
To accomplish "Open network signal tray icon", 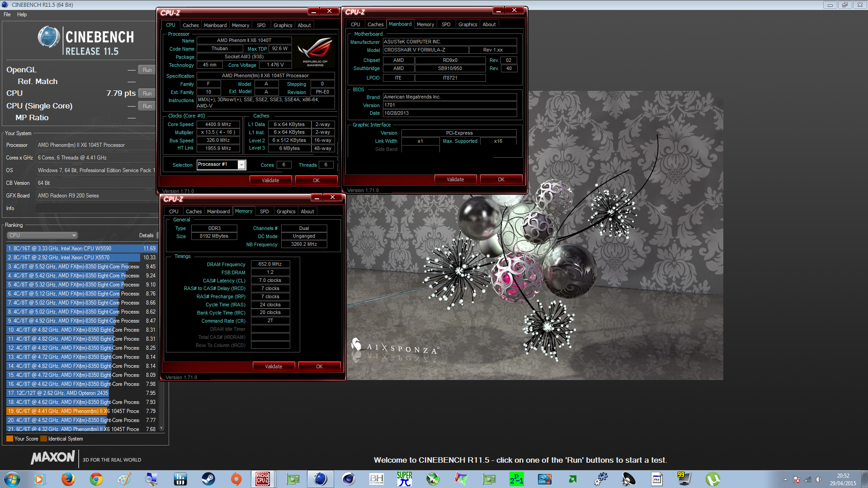I will (807, 479).
